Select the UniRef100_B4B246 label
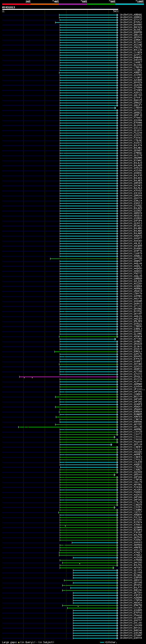Viewport: 146px width, 644px height. (131, 631)
